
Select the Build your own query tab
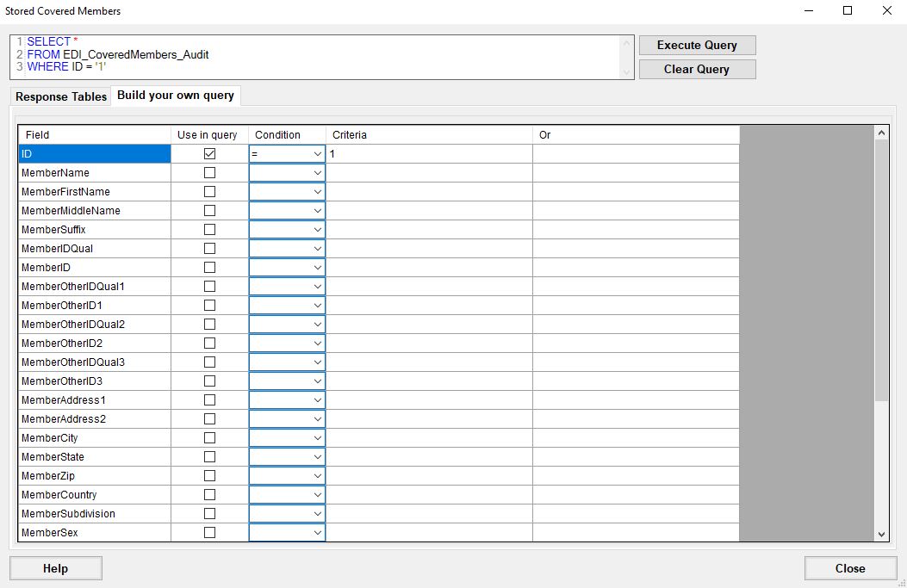pyautogui.click(x=175, y=96)
